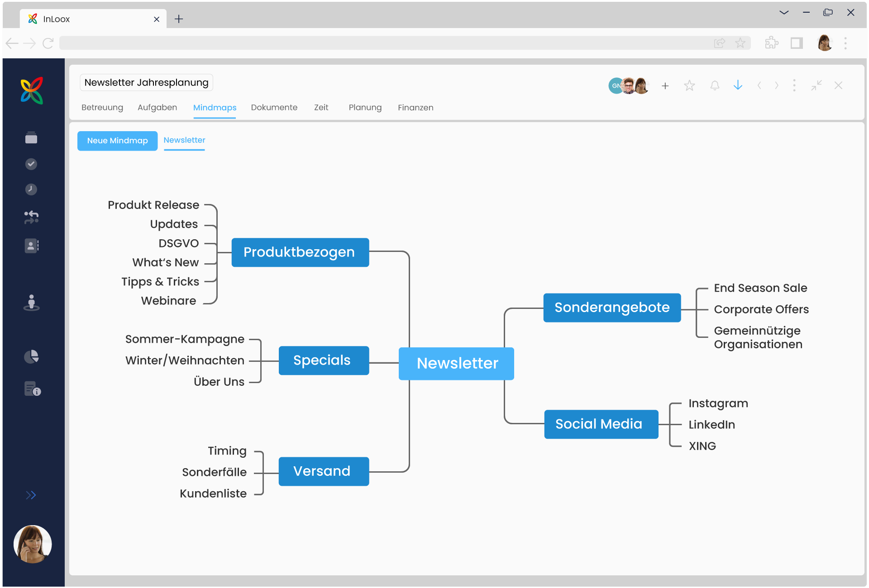The image size is (869, 588).
Task: Create a Neue Mindmap
Action: point(117,141)
